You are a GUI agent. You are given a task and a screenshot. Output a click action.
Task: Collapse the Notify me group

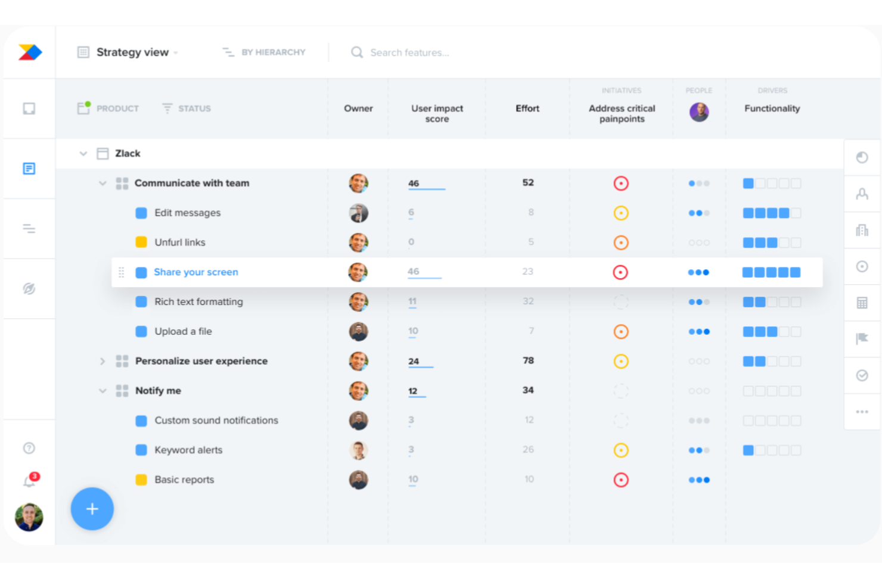click(x=103, y=391)
